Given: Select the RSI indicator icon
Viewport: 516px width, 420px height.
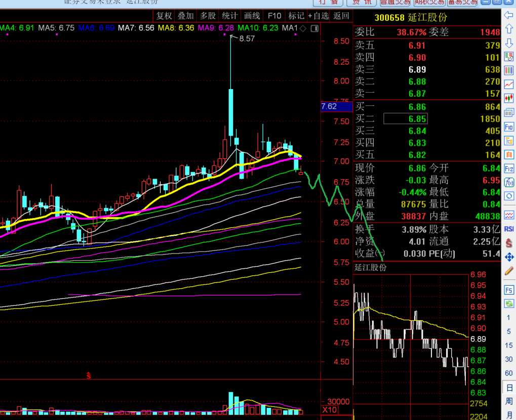Looking at the screenshot, I should (509, 229).
